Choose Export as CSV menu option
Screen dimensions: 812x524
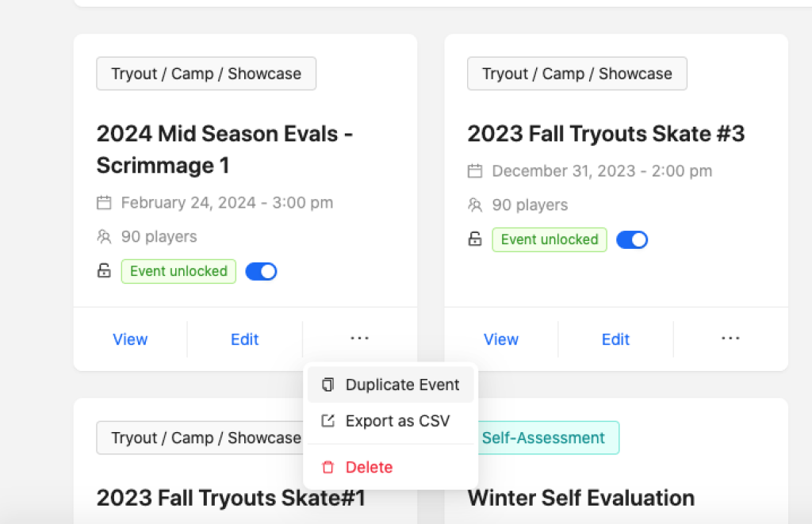(397, 421)
